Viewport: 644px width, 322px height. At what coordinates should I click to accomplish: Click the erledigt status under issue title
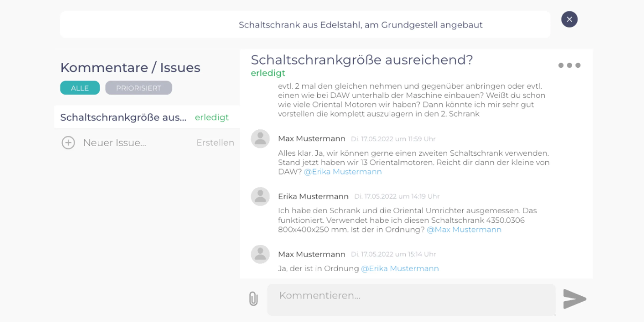(268, 73)
